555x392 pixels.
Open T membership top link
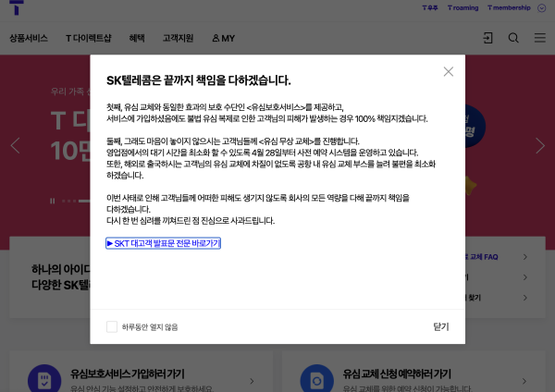[509, 7]
